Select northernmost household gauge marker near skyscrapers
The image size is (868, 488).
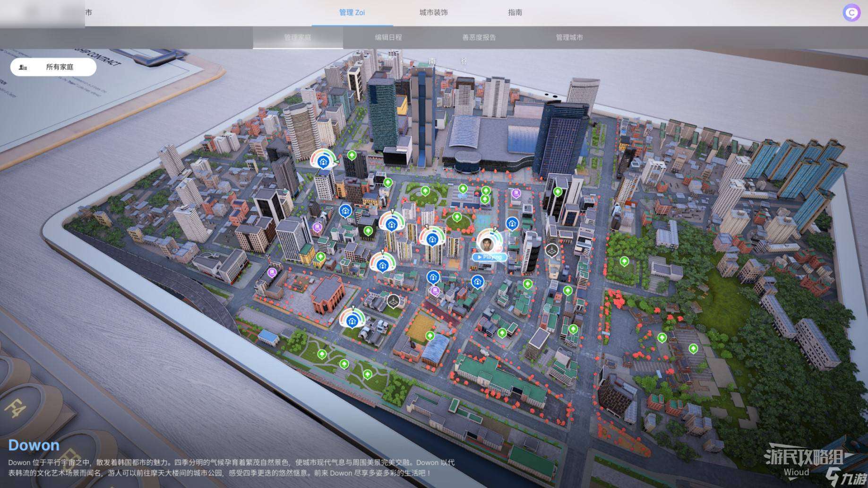click(324, 161)
